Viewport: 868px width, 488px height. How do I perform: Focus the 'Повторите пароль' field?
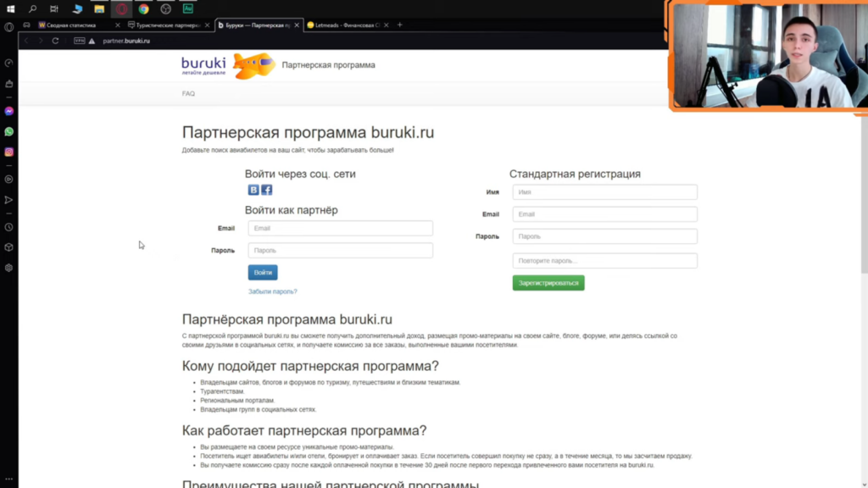(605, 261)
